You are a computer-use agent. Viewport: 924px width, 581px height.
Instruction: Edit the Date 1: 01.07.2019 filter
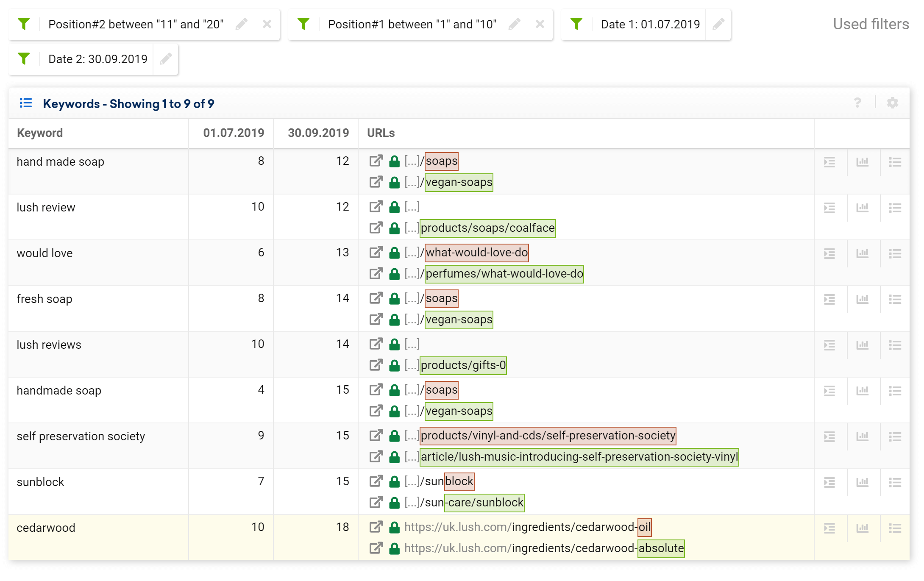point(718,24)
